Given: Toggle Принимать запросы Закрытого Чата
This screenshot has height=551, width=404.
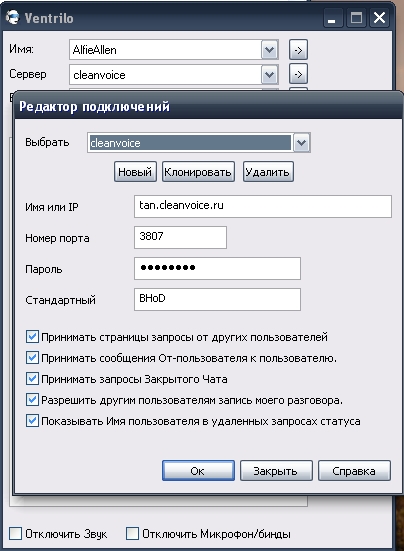Looking at the screenshot, I should click(x=32, y=379).
